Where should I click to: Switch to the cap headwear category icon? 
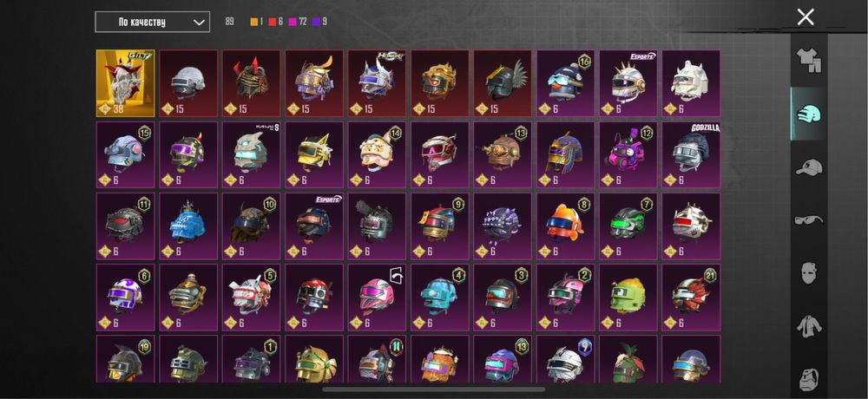coord(808,167)
